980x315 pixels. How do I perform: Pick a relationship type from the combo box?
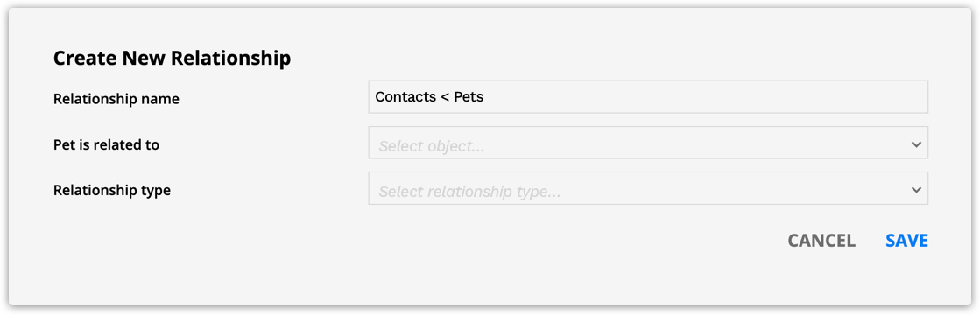pyautogui.click(x=648, y=188)
